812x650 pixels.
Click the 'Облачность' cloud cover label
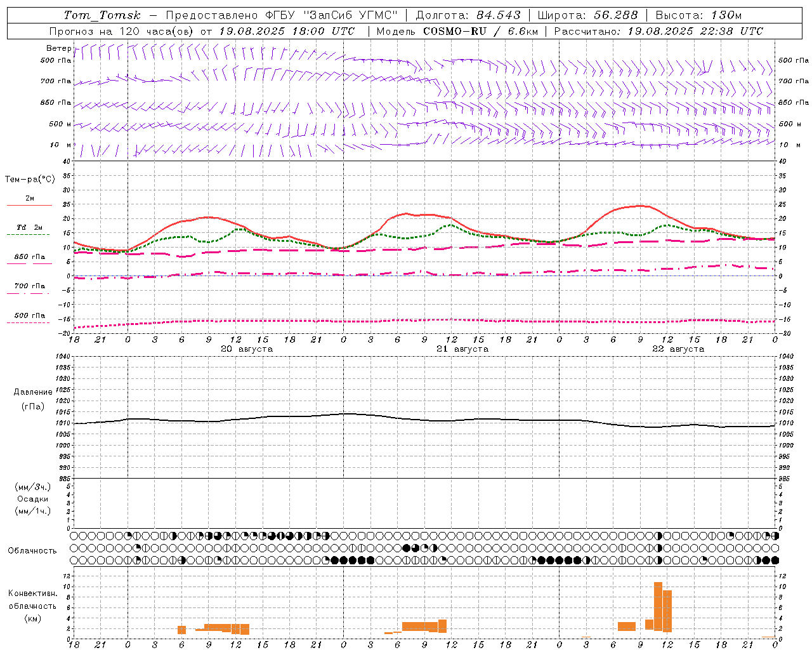pyautogui.click(x=32, y=551)
